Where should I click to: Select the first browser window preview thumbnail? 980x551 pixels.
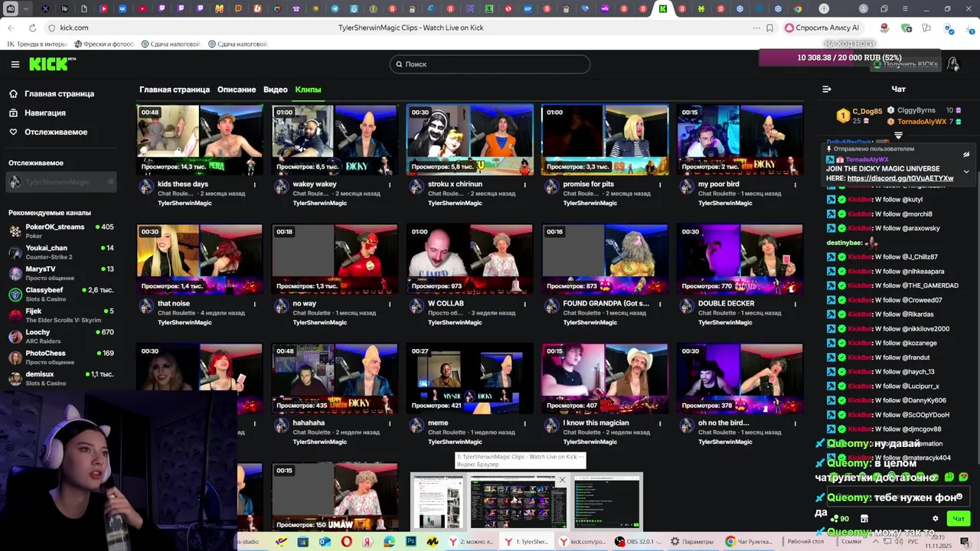(437, 502)
